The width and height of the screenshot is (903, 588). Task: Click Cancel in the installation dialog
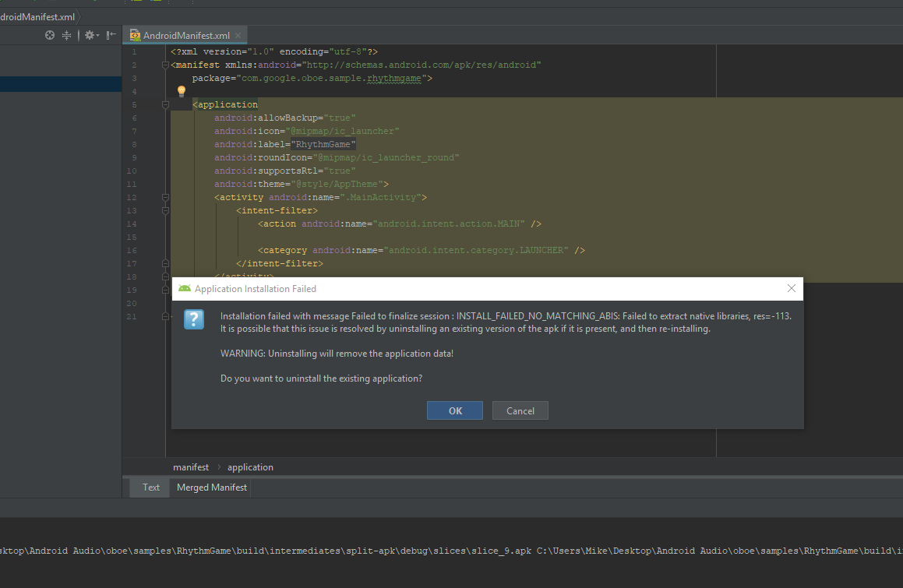(x=520, y=410)
